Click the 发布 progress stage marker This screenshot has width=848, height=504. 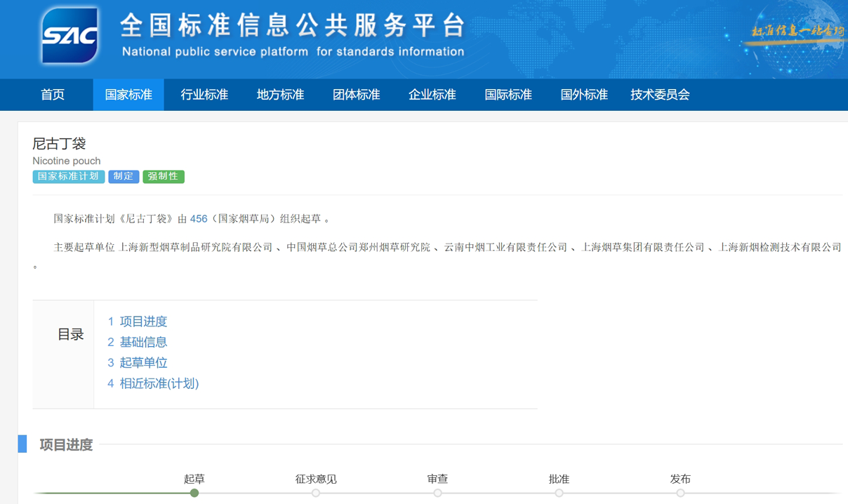point(680,493)
